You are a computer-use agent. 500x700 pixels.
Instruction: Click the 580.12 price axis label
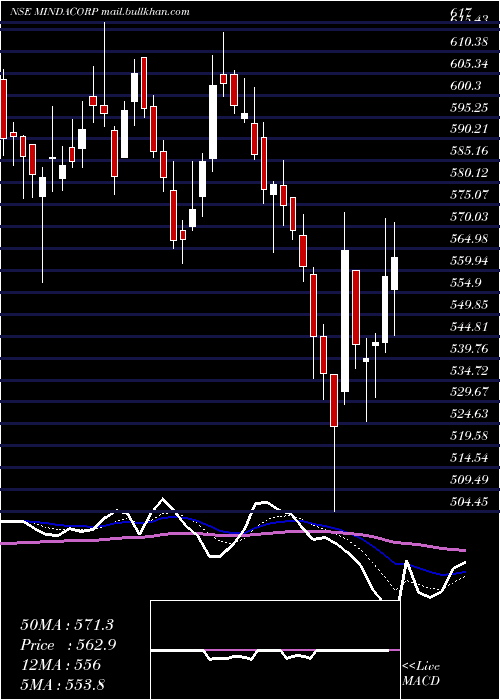[468, 172]
